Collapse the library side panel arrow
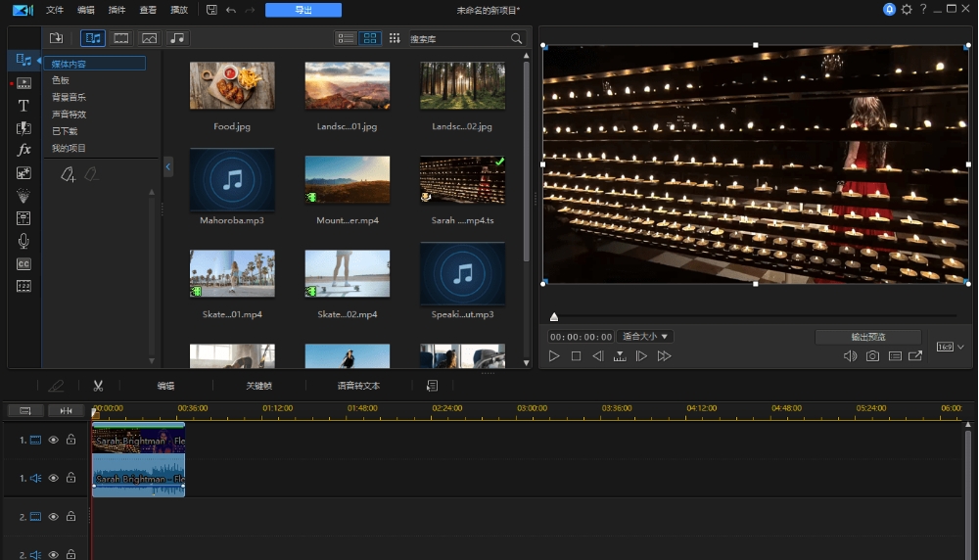The image size is (979, 560). coord(167,167)
